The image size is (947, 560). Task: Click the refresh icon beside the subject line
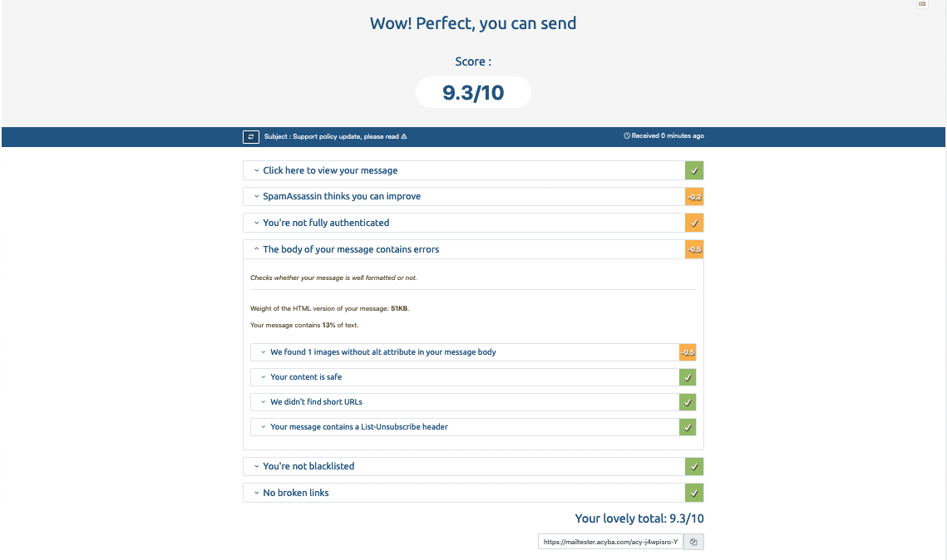[250, 136]
